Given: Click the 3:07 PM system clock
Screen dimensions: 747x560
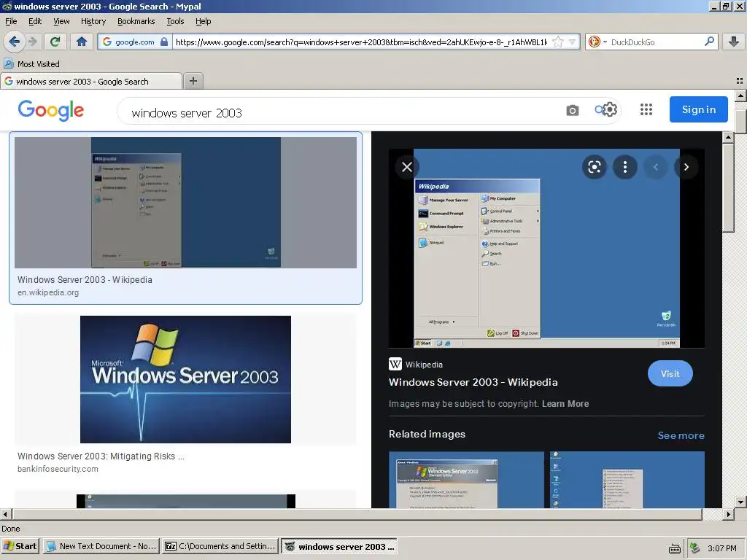Looking at the screenshot, I should click(721, 548).
